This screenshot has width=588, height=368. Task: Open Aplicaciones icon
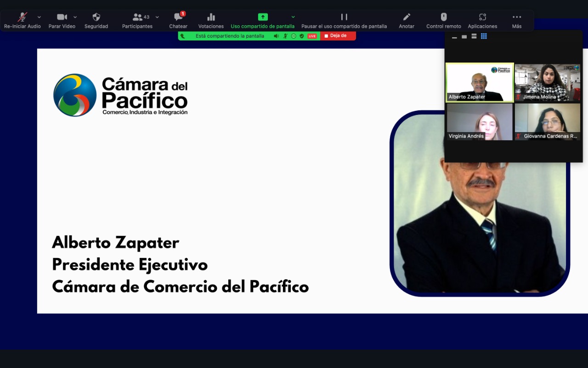(482, 17)
